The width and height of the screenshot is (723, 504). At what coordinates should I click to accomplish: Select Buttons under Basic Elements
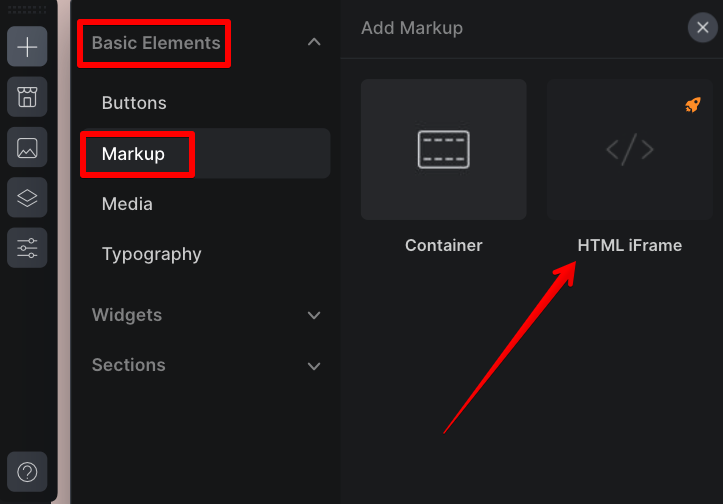point(134,103)
